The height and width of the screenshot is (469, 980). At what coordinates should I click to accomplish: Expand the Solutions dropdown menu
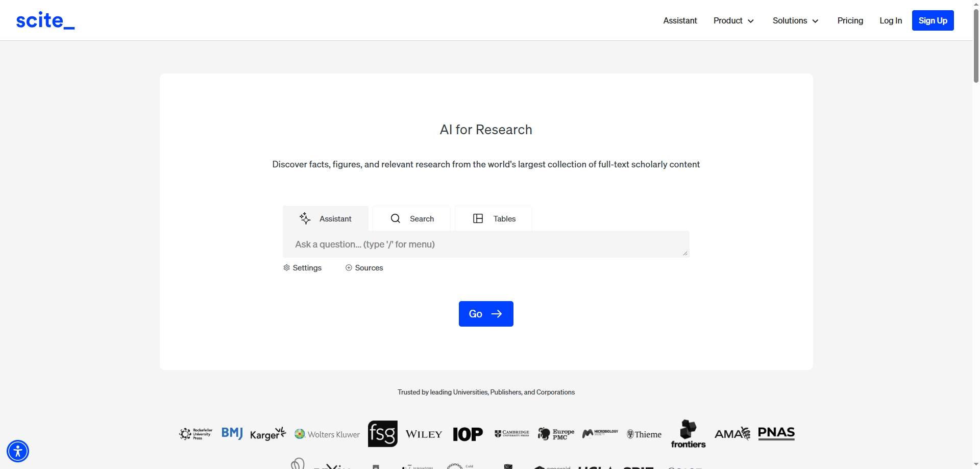point(795,20)
